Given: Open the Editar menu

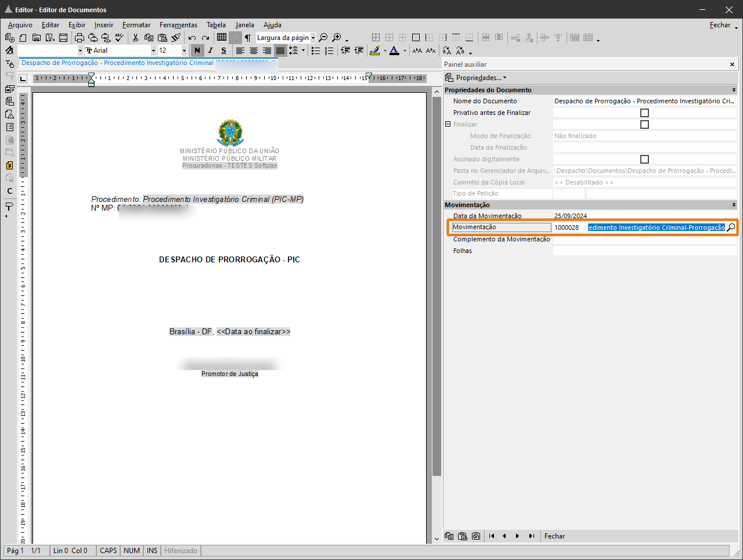Looking at the screenshot, I should click(x=51, y=25).
